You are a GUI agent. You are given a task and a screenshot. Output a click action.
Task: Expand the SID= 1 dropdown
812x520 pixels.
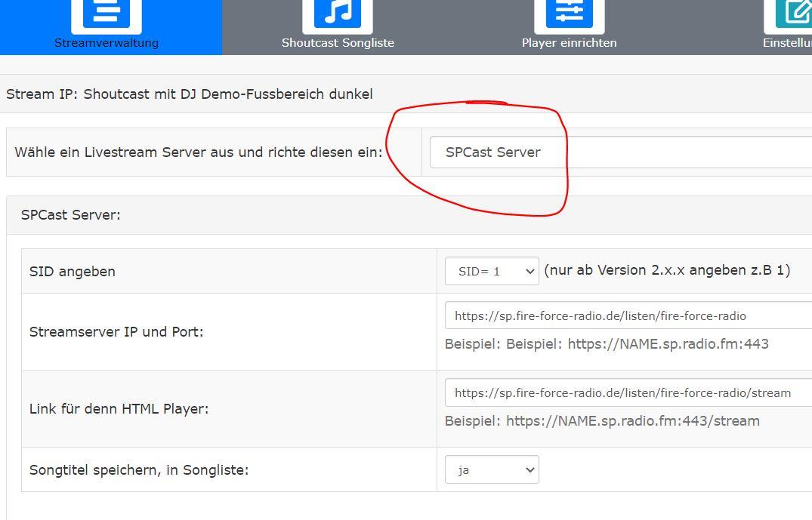coord(492,271)
